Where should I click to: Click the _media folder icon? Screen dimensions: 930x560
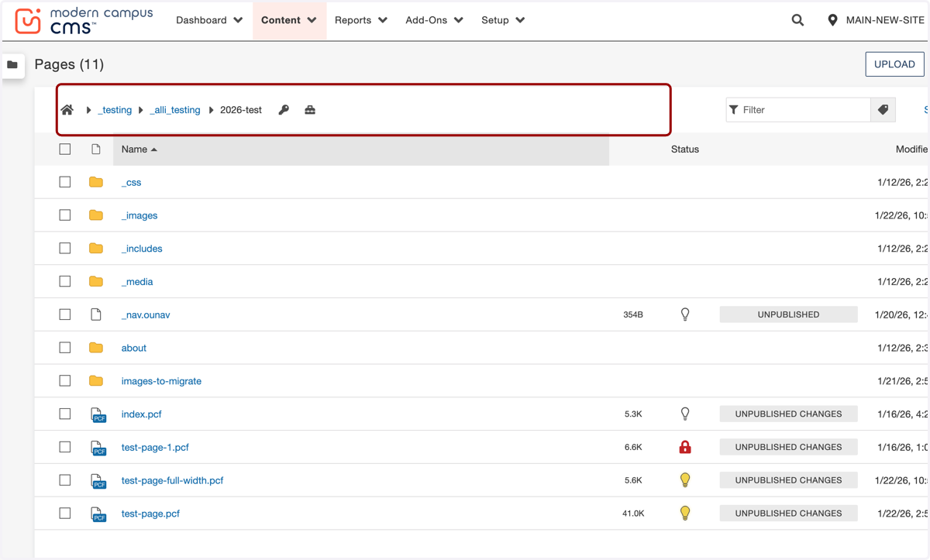tap(96, 281)
